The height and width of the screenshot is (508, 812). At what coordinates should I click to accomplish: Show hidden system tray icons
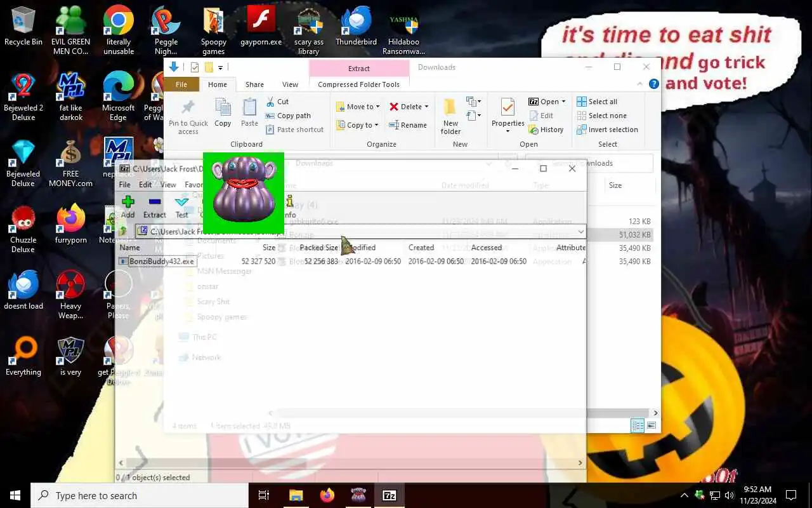(684, 495)
